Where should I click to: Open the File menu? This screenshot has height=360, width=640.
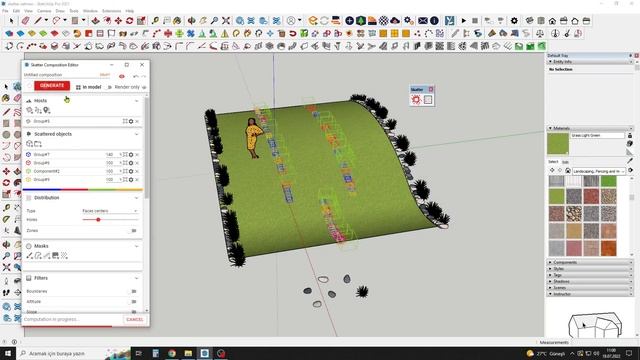click(5, 11)
